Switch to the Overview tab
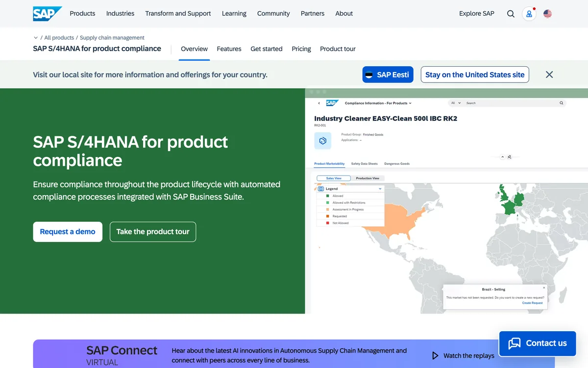The height and width of the screenshot is (368, 588). (194, 49)
